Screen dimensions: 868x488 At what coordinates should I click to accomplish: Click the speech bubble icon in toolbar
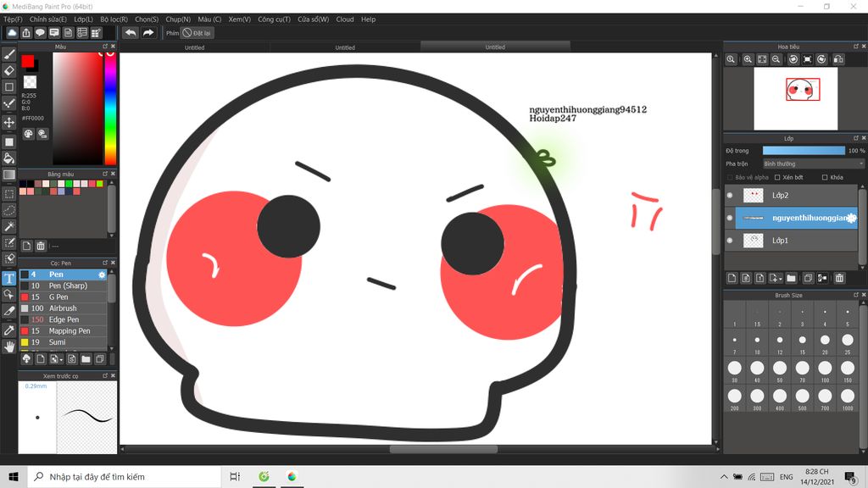[40, 33]
